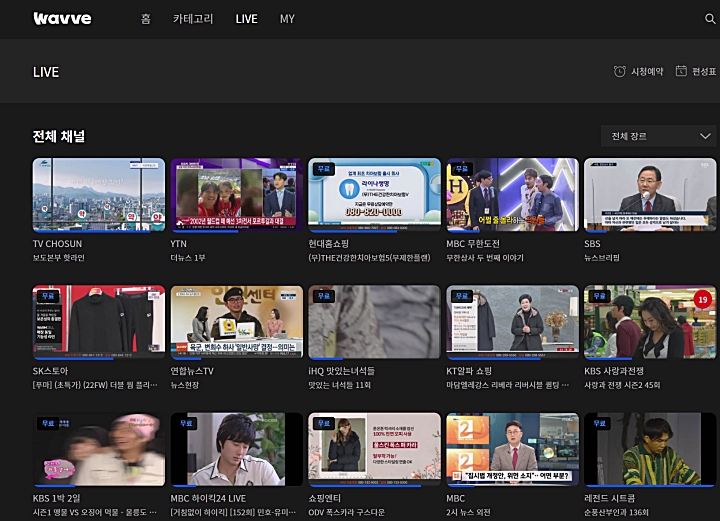Image resolution: width=720 pixels, height=521 pixels.
Task: Click program text 더뉴스 1부
Action: [188, 258]
